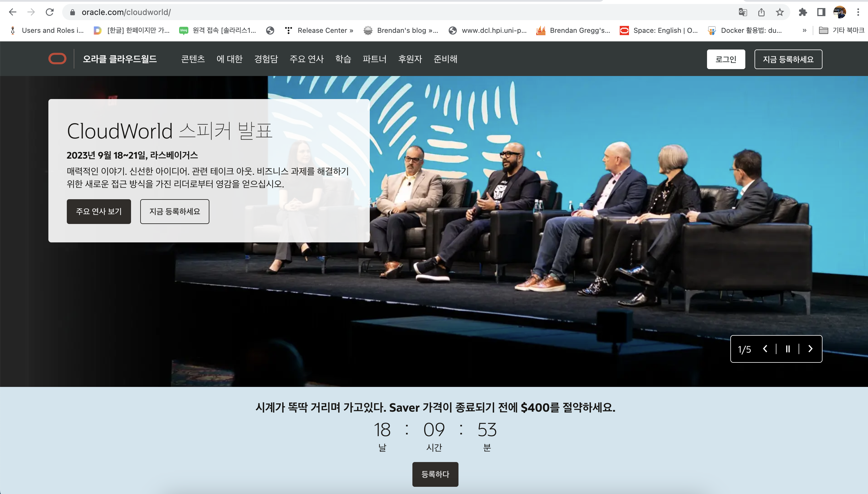868x494 pixels.
Task: Open the 콘텐츠 navigation menu
Action: pyautogui.click(x=193, y=59)
